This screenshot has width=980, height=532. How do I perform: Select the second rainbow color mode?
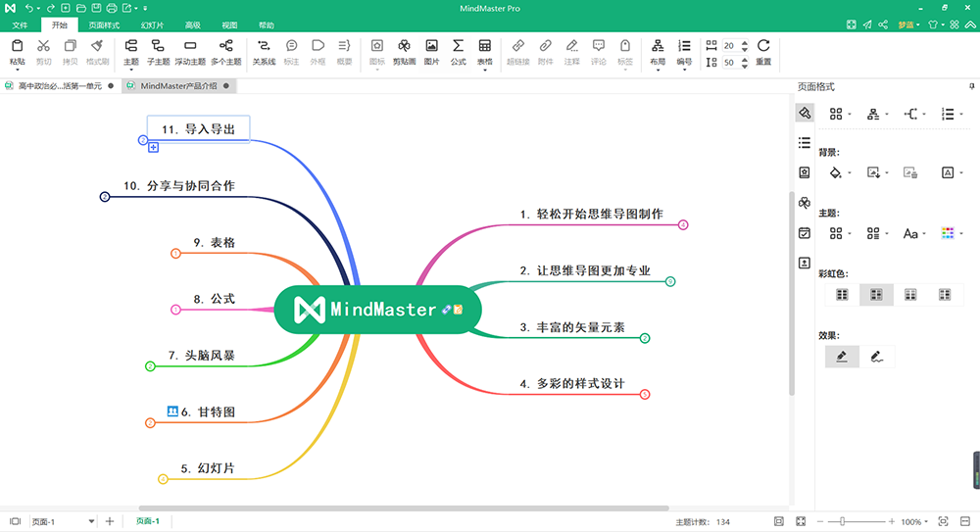tap(876, 295)
